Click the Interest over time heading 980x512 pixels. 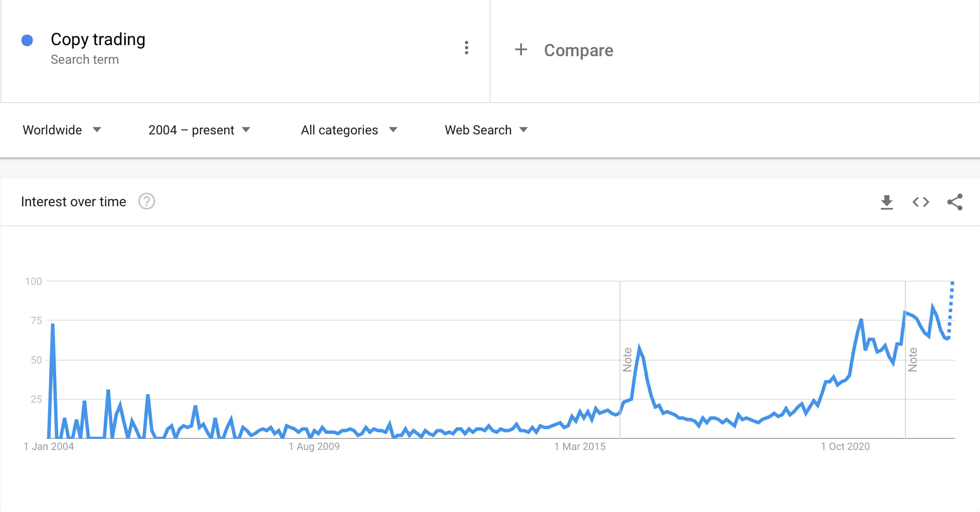pyautogui.click(x=74, y=202)
